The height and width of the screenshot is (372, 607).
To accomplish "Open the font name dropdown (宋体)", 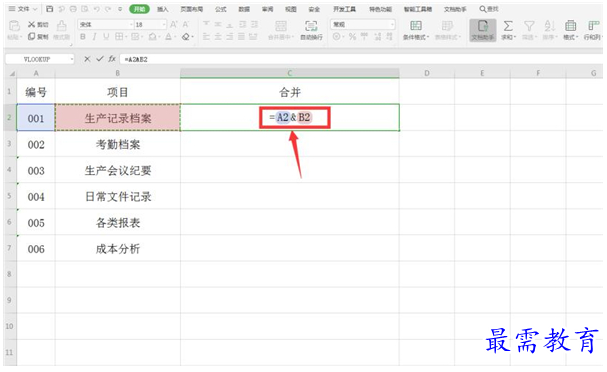I will click(x=131, y=24).
